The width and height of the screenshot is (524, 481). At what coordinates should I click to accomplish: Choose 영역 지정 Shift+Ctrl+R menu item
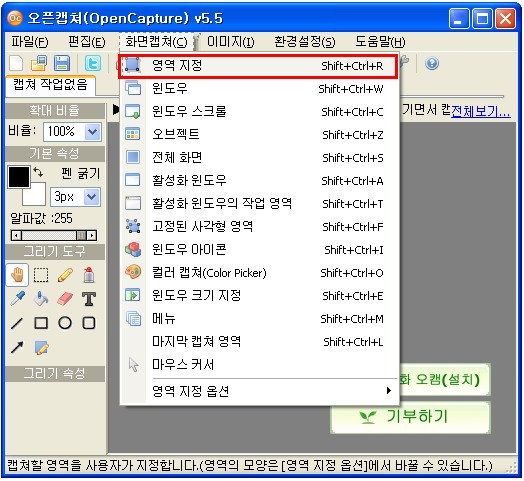pyautogui.click(x=258, y=66)
